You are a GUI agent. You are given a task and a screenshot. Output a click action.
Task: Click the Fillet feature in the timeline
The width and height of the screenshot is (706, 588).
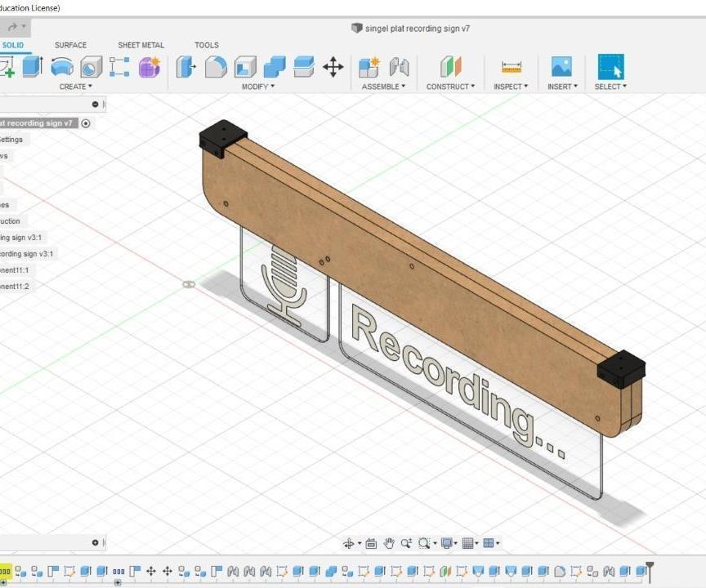(560, 572)
